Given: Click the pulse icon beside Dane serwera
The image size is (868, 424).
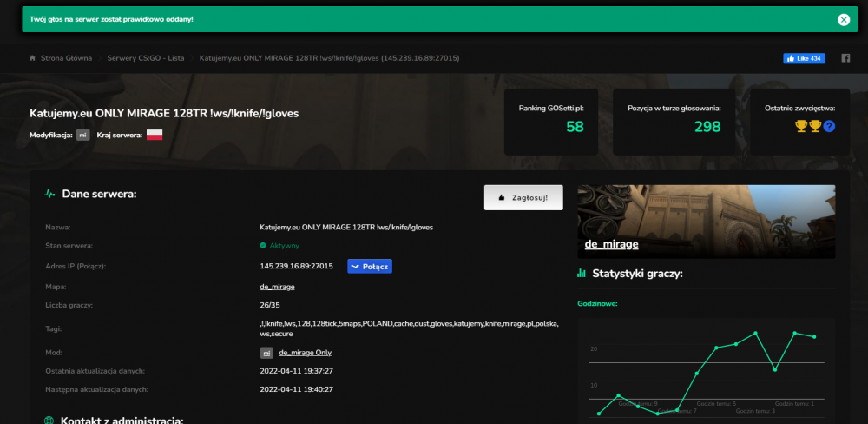Looking at the screenshot, I should (x=49, y=194).
